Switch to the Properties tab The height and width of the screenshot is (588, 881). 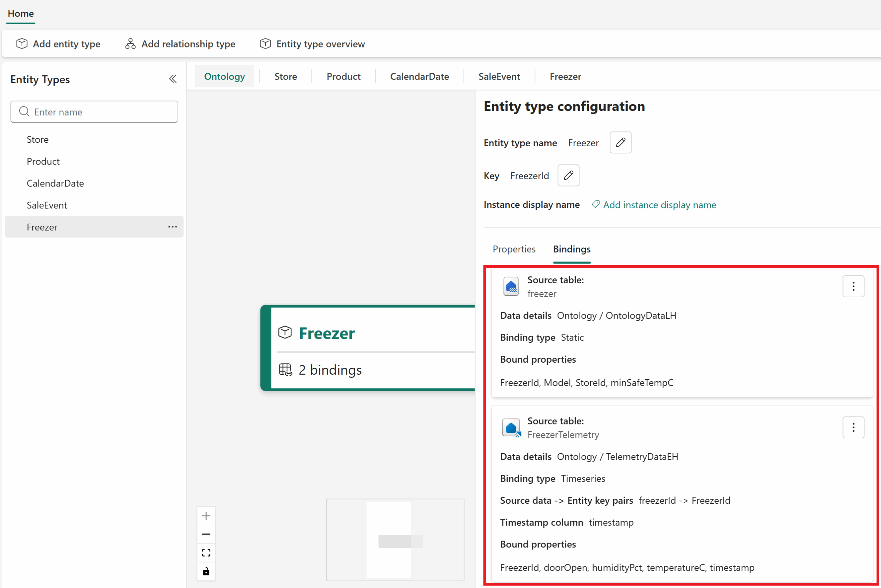514,249
